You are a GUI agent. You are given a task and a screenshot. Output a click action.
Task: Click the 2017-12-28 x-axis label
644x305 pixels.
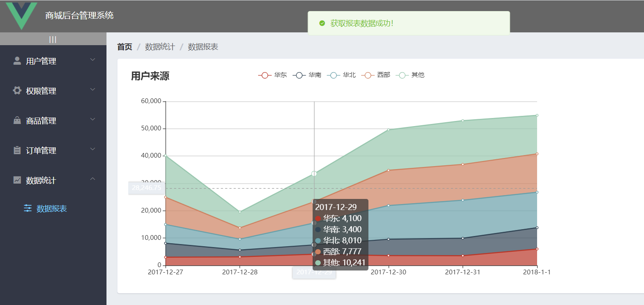[x=240, y=272]
